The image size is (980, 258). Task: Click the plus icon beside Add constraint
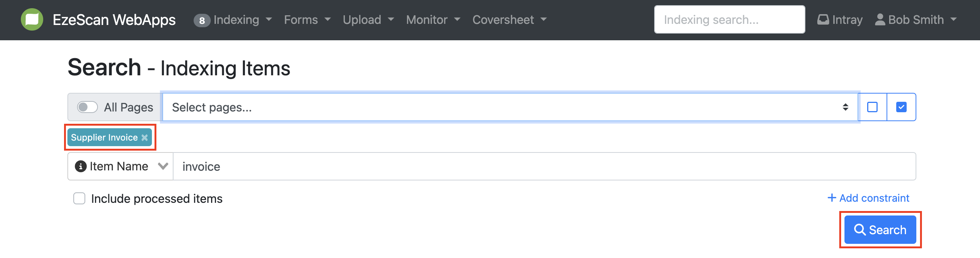[832, 198]
